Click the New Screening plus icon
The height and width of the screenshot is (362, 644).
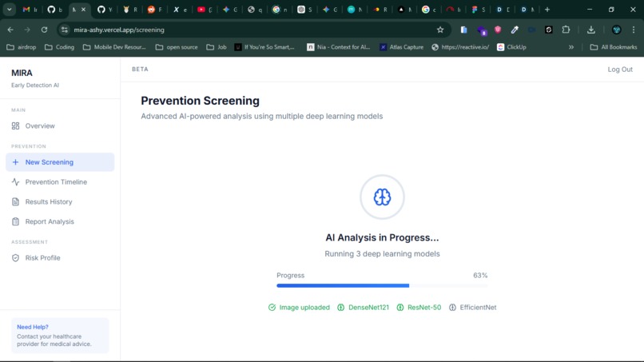click(x=15, y=162)
